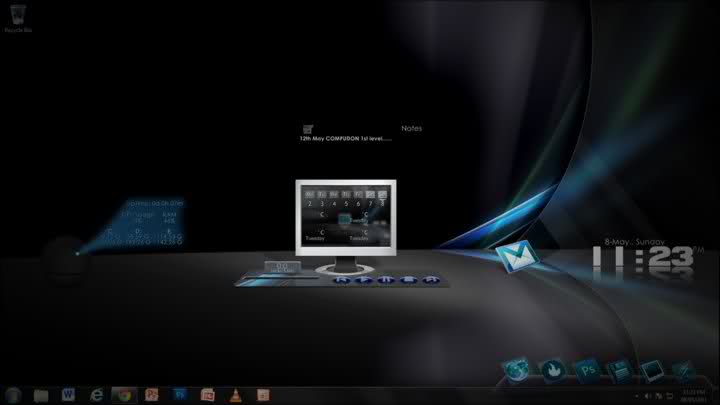The height and width of the screenshot is (405, 720).
Task: Open the monitor dock icon
Action: click(x=652, y=371)
